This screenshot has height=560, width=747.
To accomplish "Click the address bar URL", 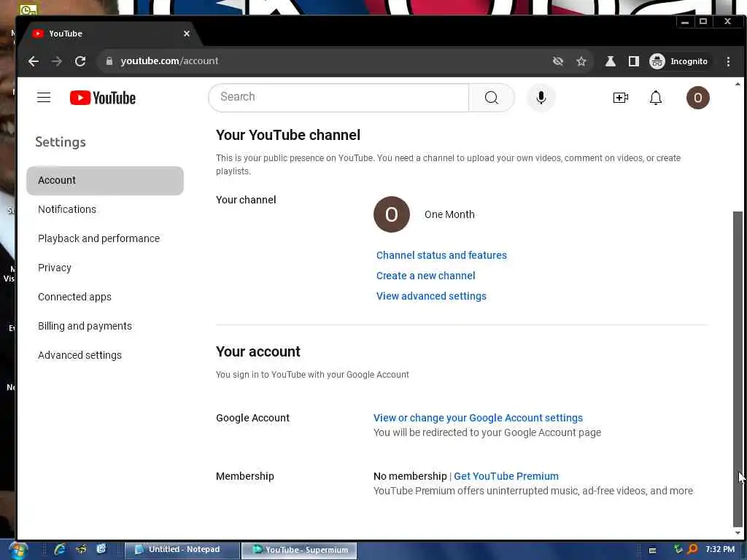I will 169,61.
